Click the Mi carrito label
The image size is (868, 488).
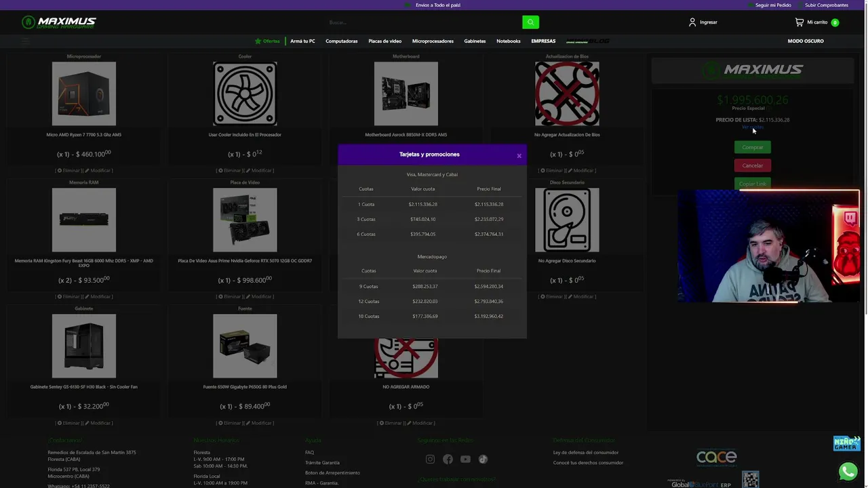[x=817, y=22]
